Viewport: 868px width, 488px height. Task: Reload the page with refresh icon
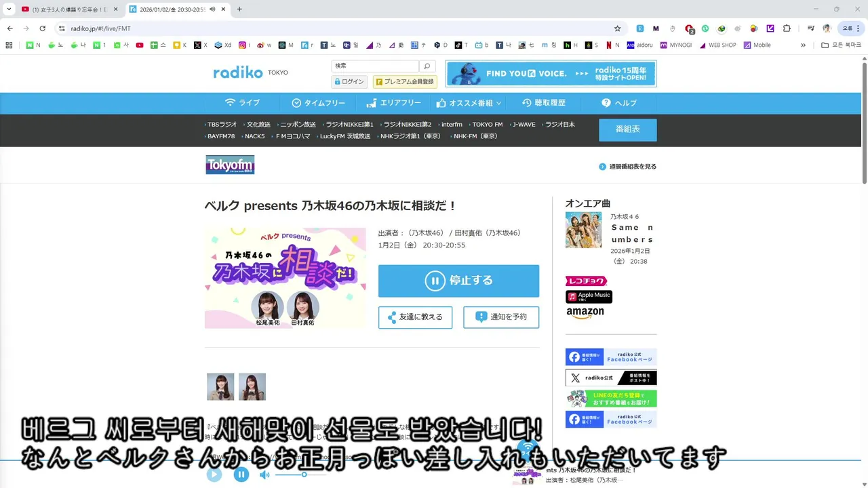point(42,28)
